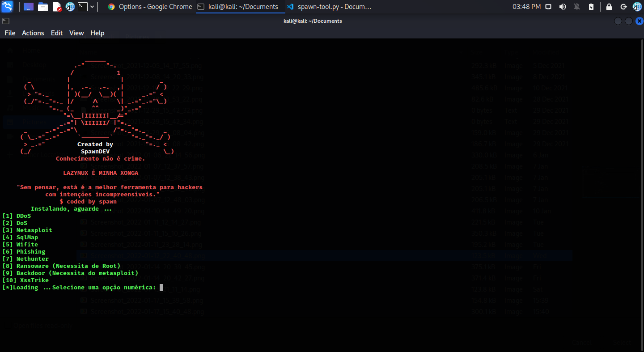644x352 pixels.
Task: Mute audio via the speaker tray icon
Action: click(x=562, y=6)
